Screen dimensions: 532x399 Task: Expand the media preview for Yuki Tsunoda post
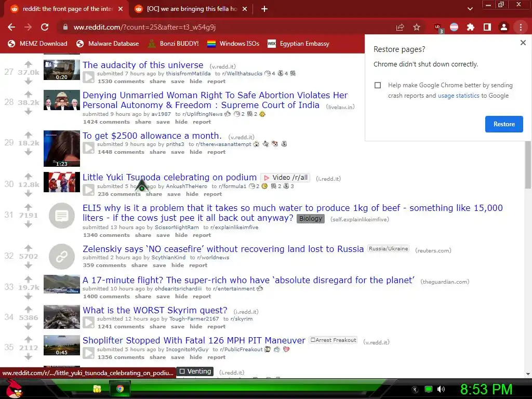[88, 190]
